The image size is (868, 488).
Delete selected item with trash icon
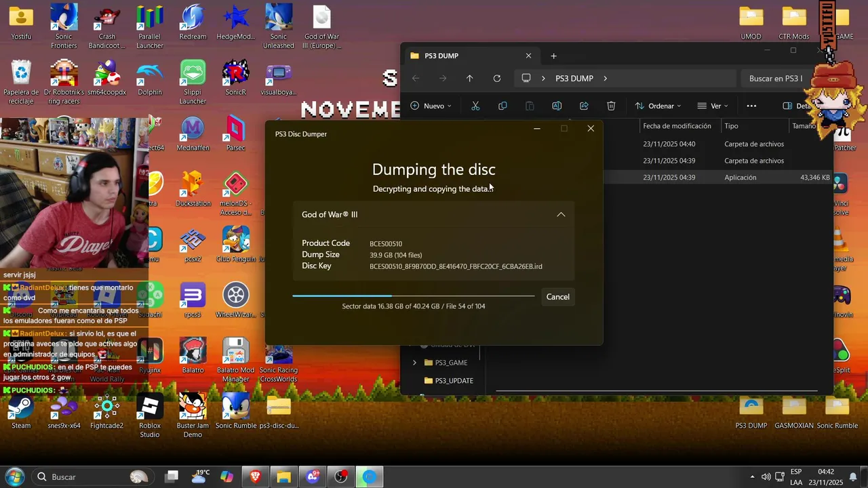[611, 106]
